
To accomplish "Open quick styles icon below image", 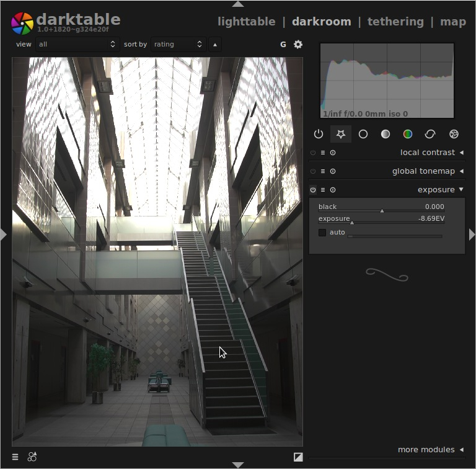I will point(32,457).
